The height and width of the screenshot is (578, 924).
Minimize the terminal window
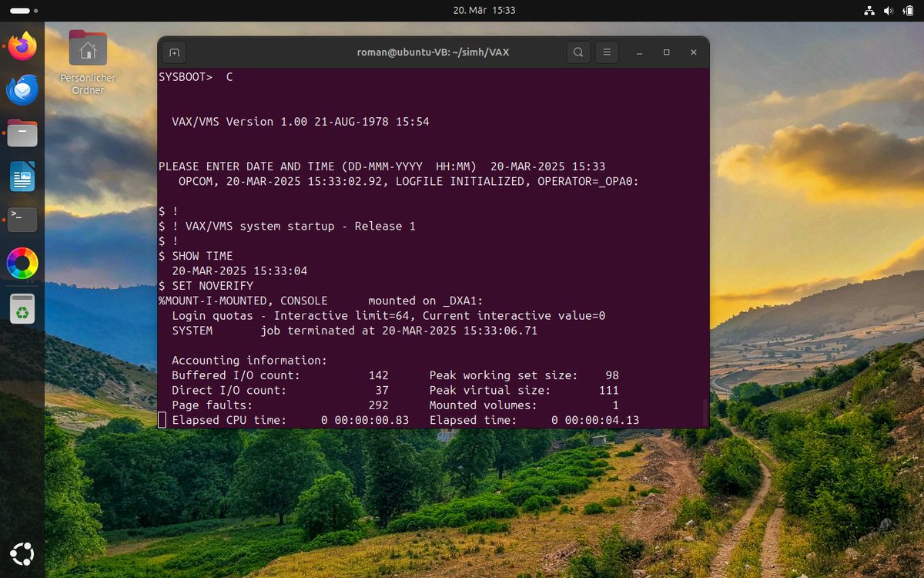pyautogui.click(x=639, y=52)
